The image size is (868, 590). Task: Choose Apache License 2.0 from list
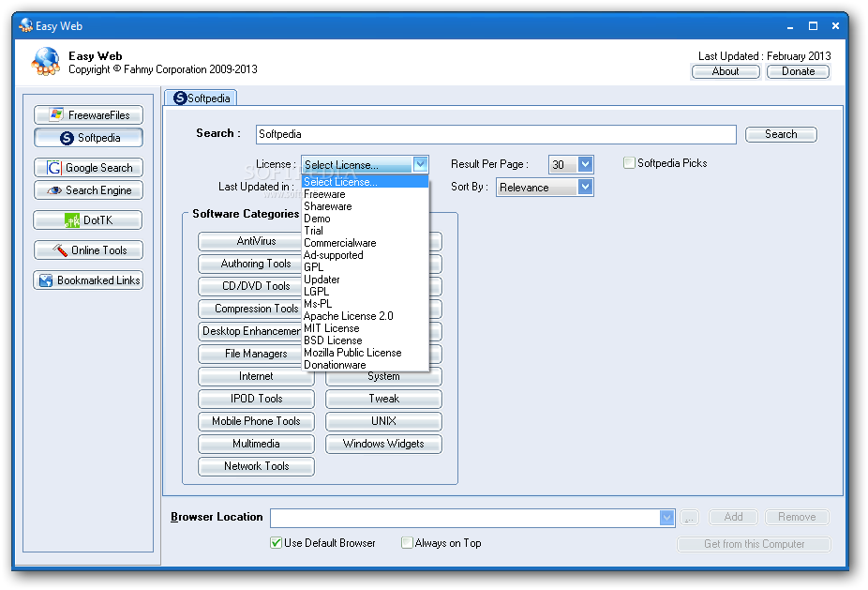[366, 316]
